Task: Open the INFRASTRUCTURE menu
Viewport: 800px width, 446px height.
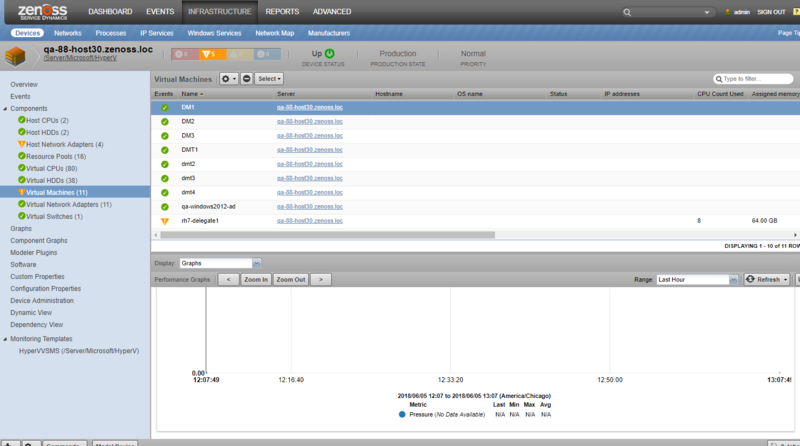Action: pos(219,12)
